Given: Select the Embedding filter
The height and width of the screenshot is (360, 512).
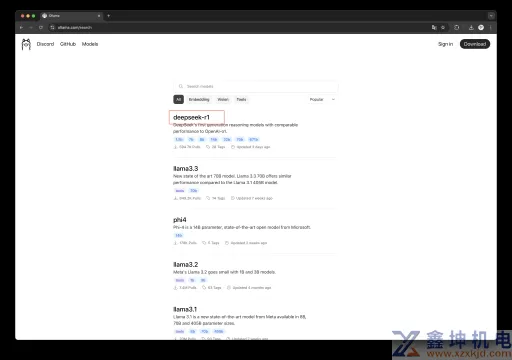Looking at the screenshot, I should [199, 99].
